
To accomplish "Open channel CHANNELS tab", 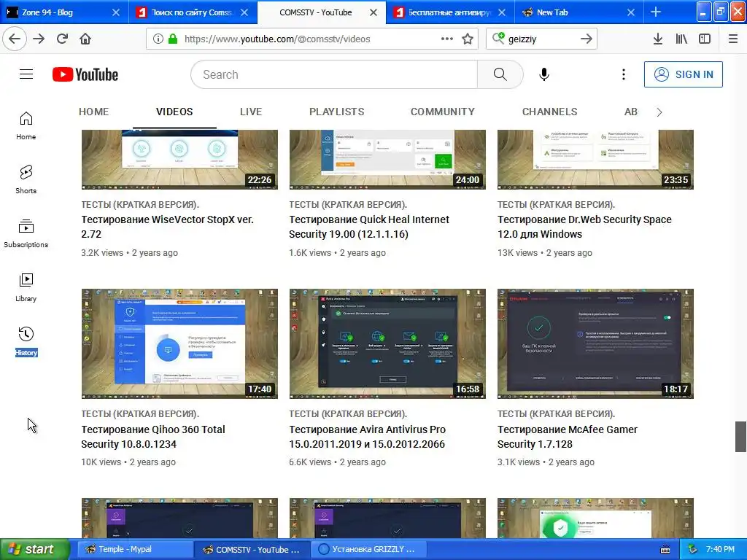I will click(550, 112).
